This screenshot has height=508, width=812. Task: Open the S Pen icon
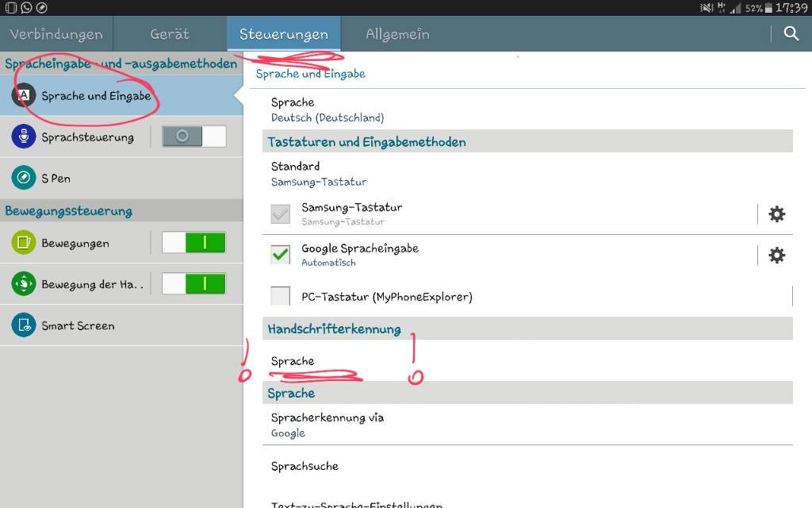coord(24,178)
